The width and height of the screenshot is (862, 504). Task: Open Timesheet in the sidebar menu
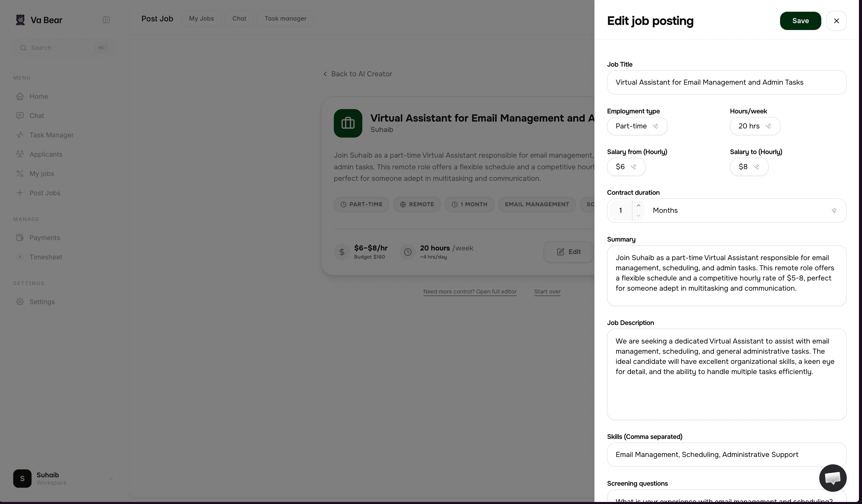coord(64,257)
